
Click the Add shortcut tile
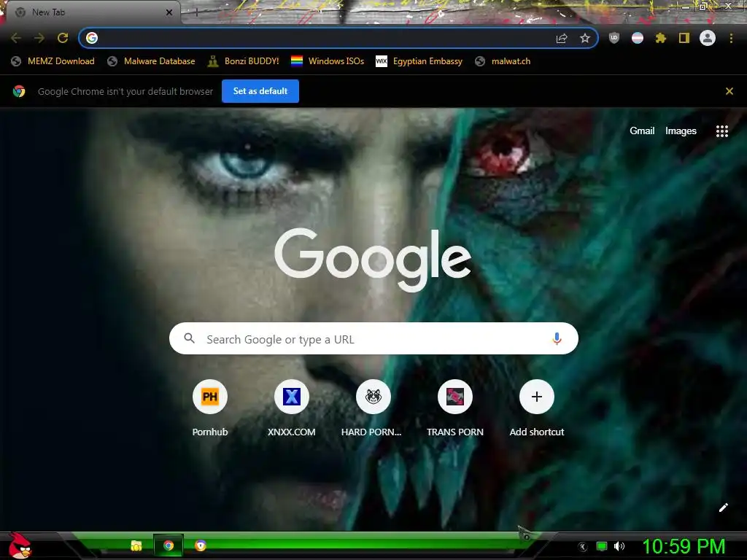pyautogui.click(x=536, y=408)
